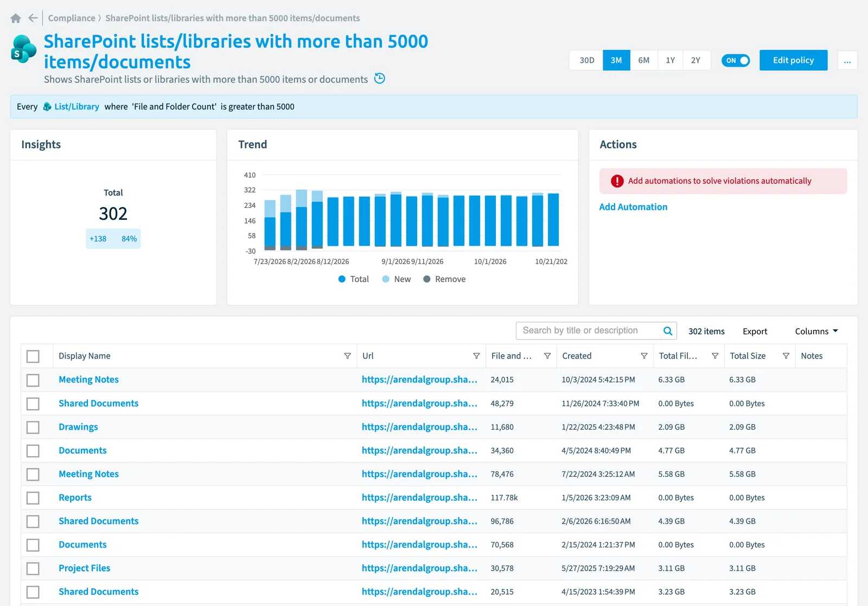This screenshot has height=606, width=868.
Task: Toggle the policy ON switch
Action: 736,60
